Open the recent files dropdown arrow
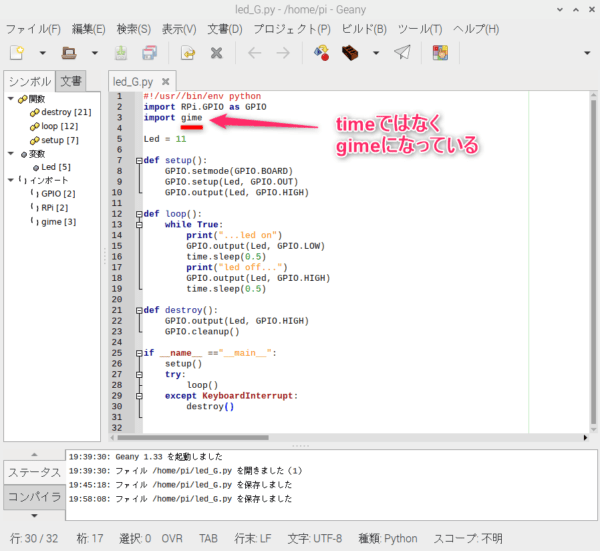Image resolution: width=600 pixels, height=551 pixels. (95, 53)
